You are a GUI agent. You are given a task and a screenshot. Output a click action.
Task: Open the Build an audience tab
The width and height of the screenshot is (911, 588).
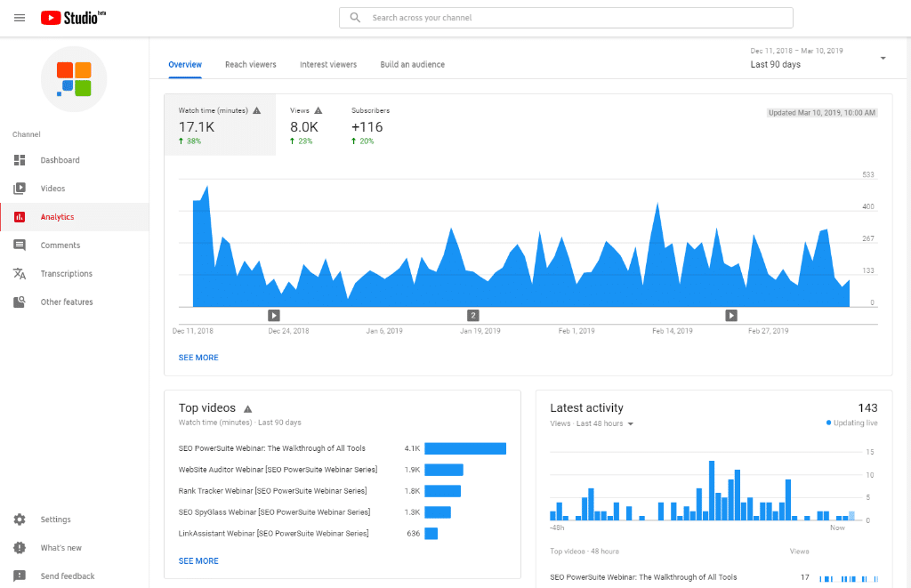pyautogui.click(x=412, y=64)
